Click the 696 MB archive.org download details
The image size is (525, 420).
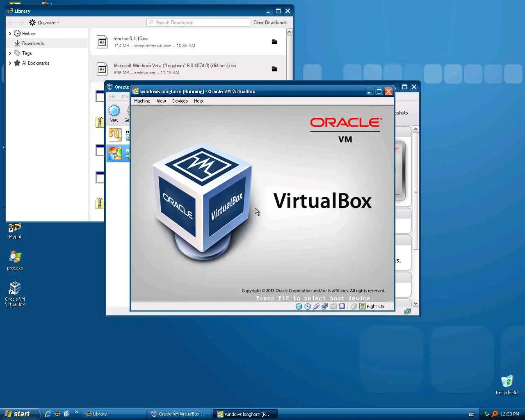(146, 73)
